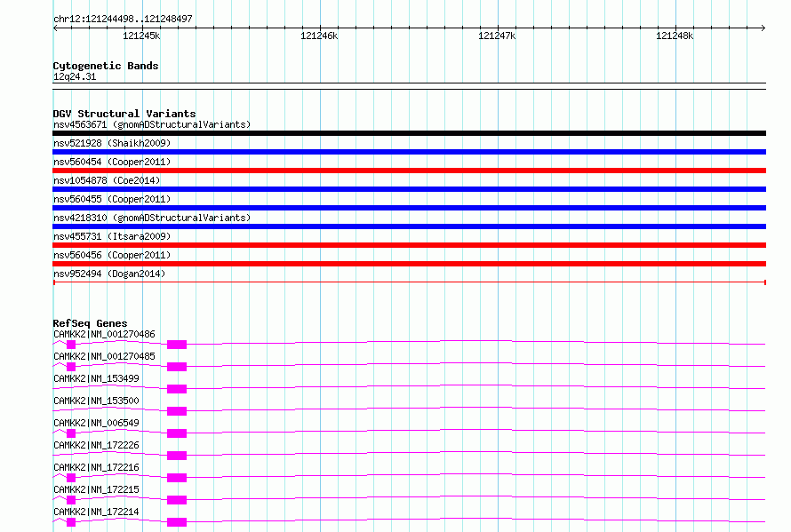Click the exon box of NM_153499
Screen dimensions: 791x532
tap(177, 389)
